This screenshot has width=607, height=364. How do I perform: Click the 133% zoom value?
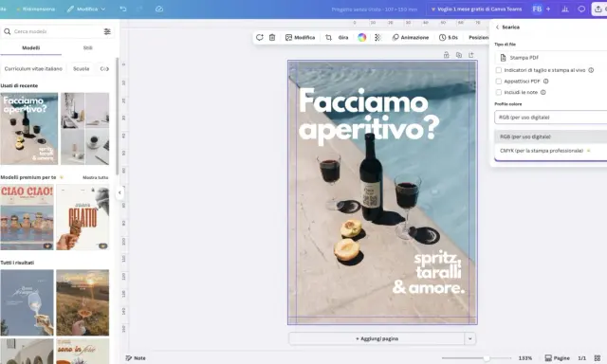525,358
